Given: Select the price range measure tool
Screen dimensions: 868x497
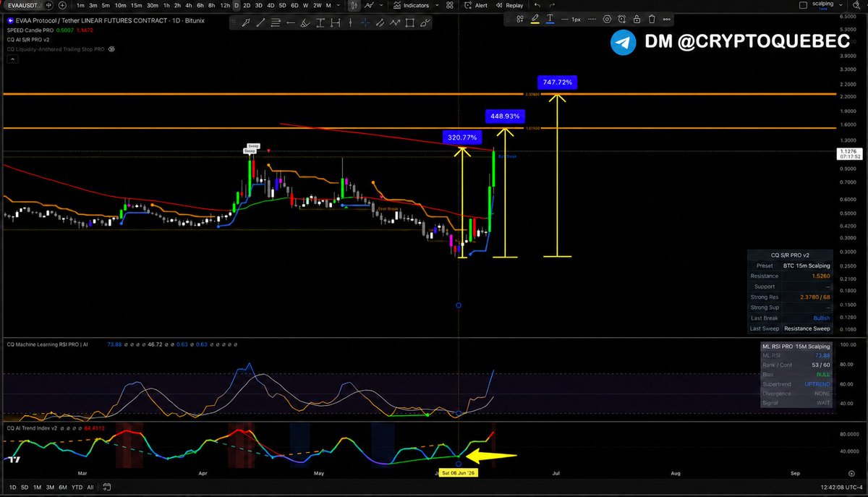Looking at the screenshot, I should coord(336,23).
